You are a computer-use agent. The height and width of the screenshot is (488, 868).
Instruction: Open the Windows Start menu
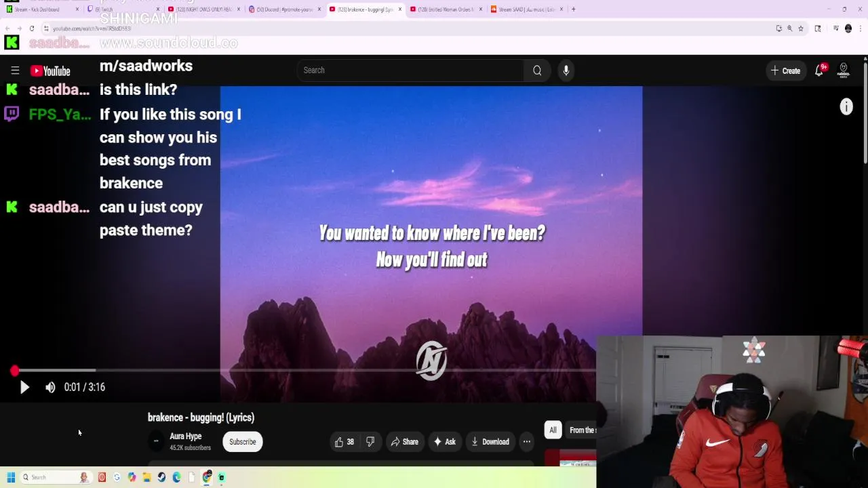point(11,477)
